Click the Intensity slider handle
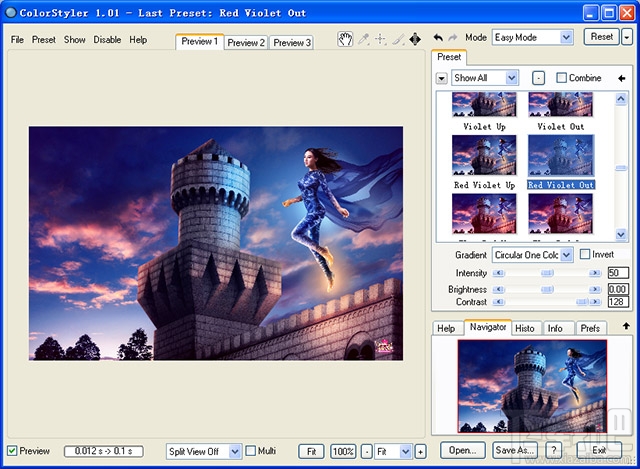This screenshot has width=640, height=469. pyautogui.click(x=547, y=273)
